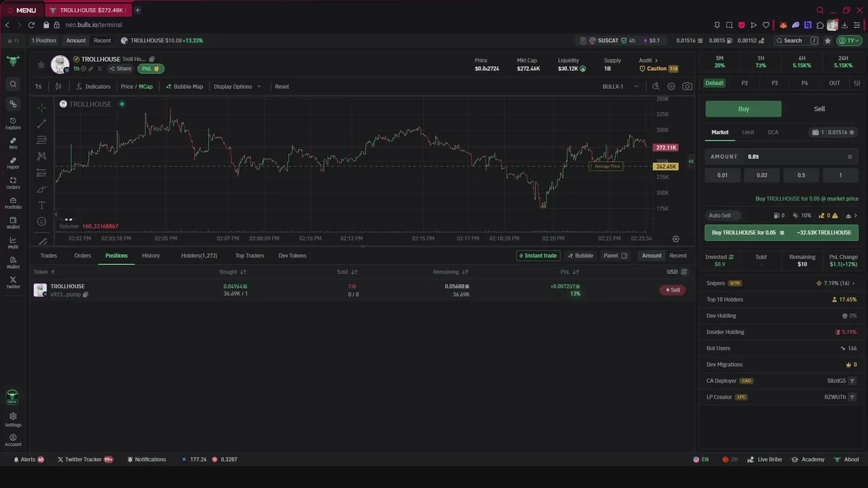Focus the AMOUNT input field
868x488 pixels.
tap(782, 157)
